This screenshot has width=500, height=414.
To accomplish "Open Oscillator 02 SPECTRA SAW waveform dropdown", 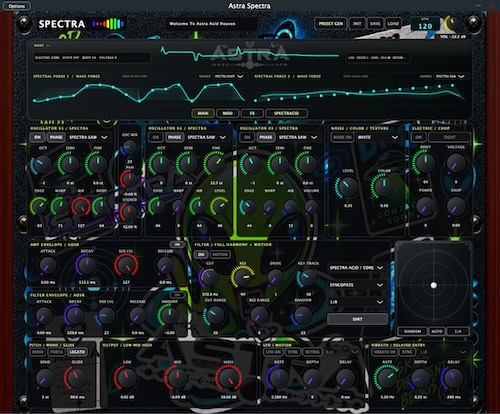I will [206, 137].
